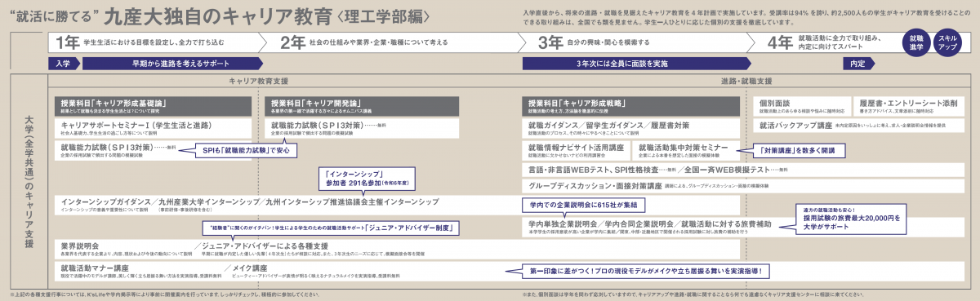Click the 内定 arrow label

click(858, 63)
